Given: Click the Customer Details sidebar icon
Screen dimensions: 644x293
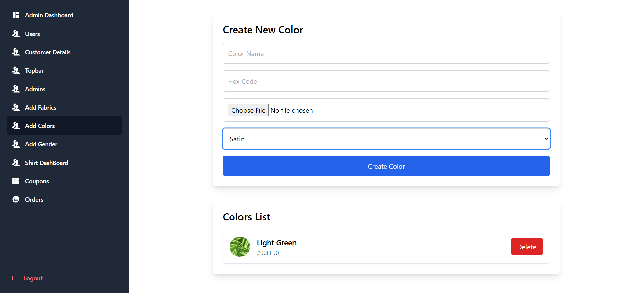Looking at the screenshot, I should click(16, 52).
